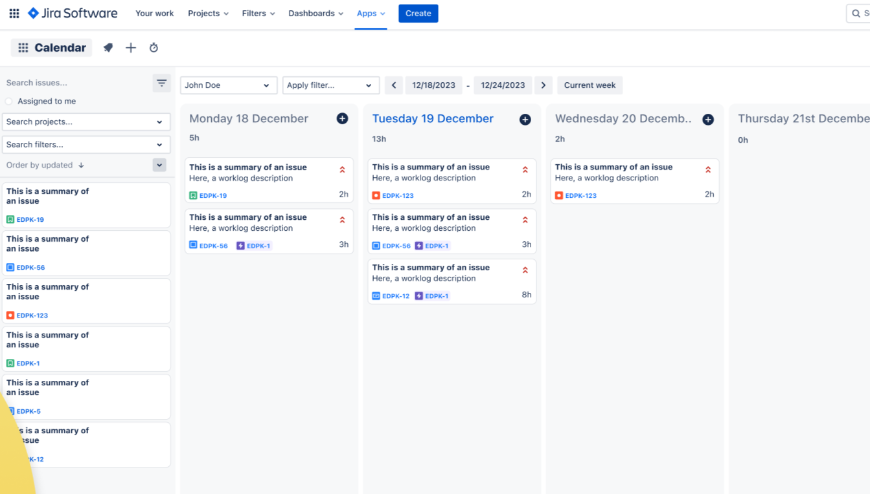Expand the Apply filter dropdown
The image size is (870, 494).
tap(331, 86)
